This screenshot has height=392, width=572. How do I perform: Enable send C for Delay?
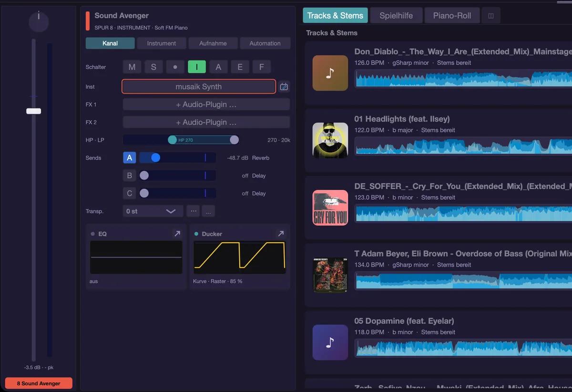tap(129, 194)
